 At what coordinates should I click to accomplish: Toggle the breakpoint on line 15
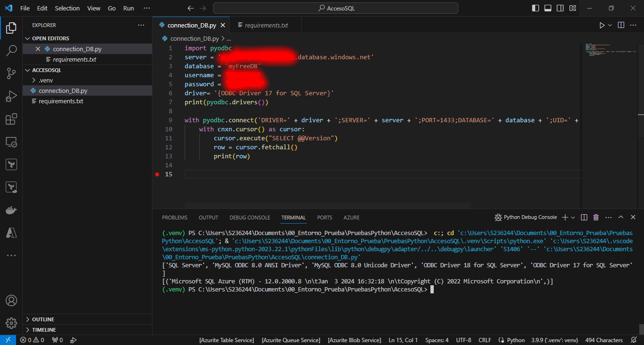point(157,174)
